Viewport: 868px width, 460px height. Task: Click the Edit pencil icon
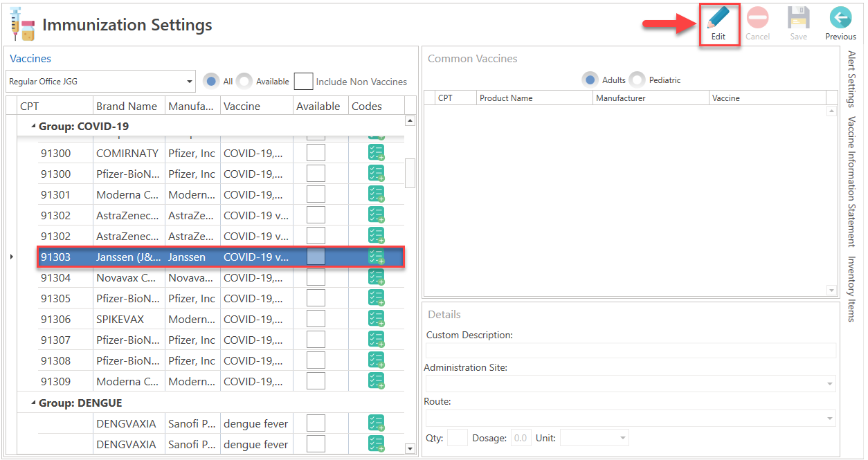point(718,19)
